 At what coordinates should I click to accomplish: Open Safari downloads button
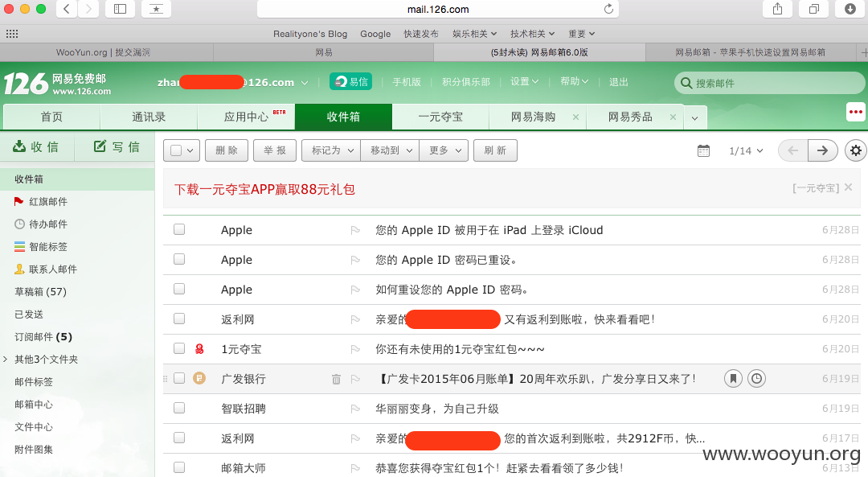[x=850, y=9]
